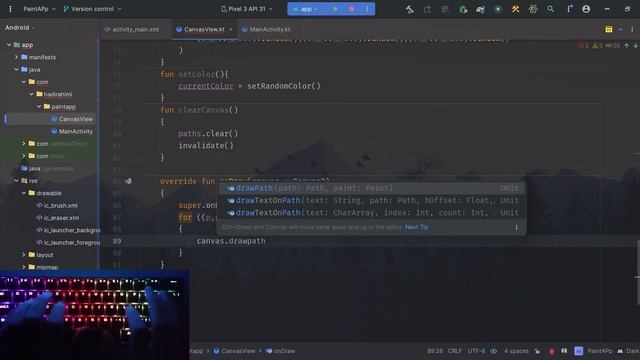Collapse the res folder

[16, 180]
